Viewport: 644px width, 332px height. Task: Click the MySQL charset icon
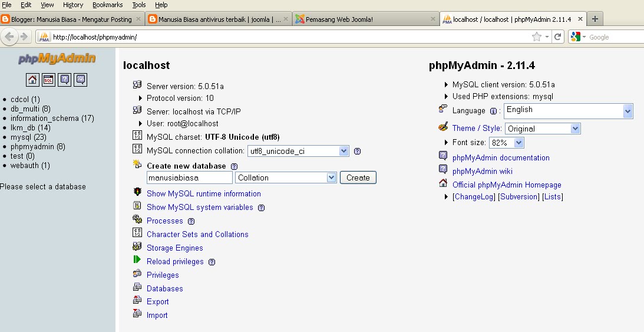tap(137, 135)
